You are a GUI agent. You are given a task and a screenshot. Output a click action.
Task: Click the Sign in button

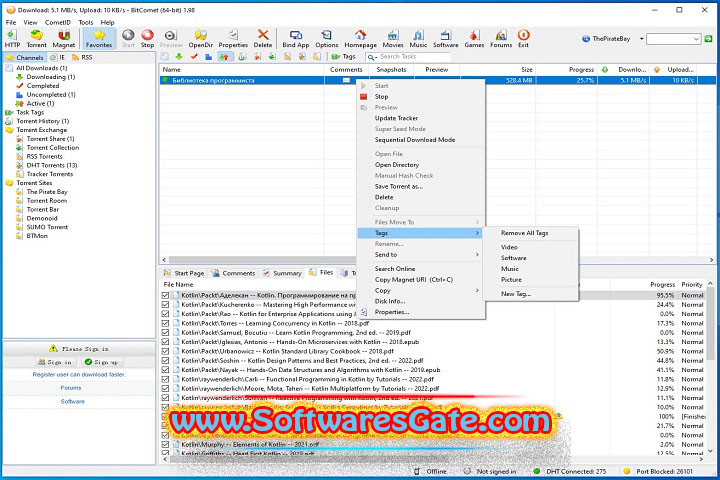55,362
